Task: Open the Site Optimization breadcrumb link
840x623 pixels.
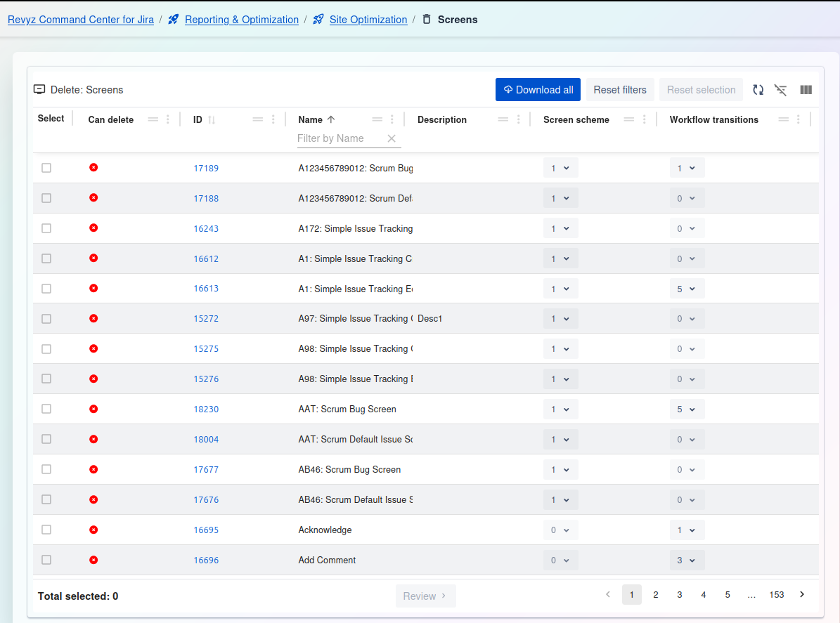Action: point(368,20)
